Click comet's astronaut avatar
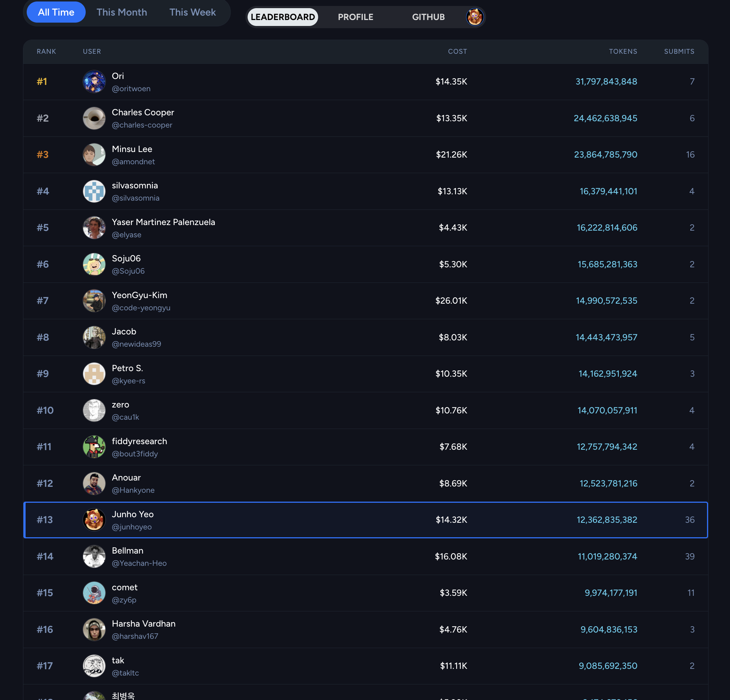730x700 pixels. [x=94, y=593]
